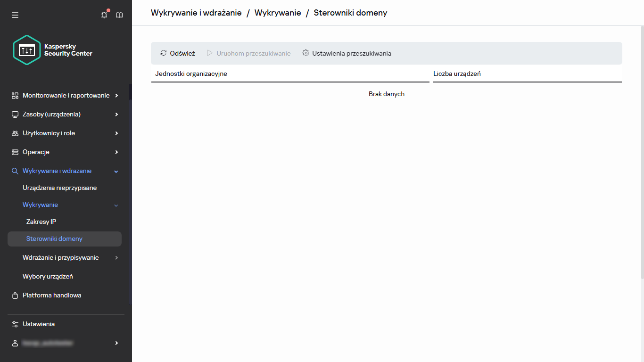Viewport: 644px width, 362px height.
Task: Expand the user account menu
Action: 116,343
